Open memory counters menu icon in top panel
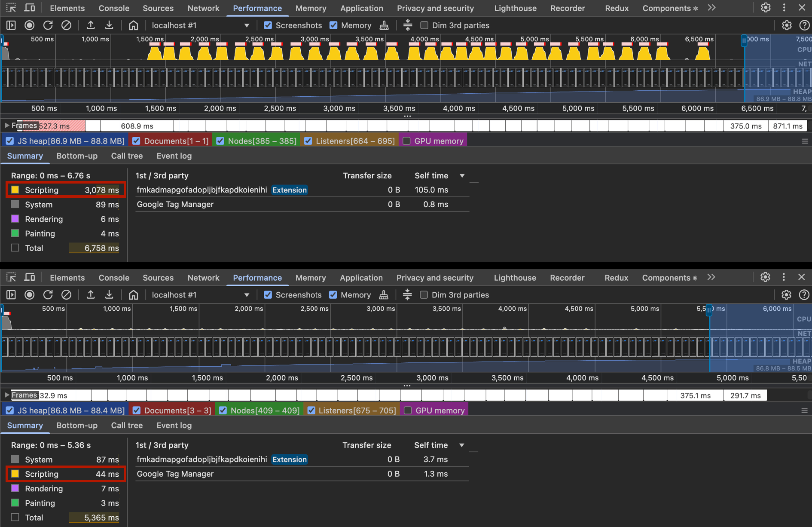Screen dimensions: 812x527 (805, 141)
